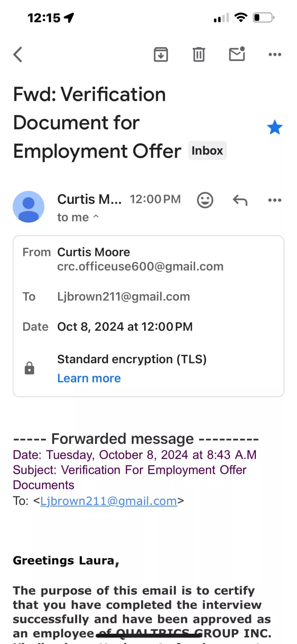Screen dimensions: 297x644
Task: Archive this email with the archive icon
Action: point(161,55)
